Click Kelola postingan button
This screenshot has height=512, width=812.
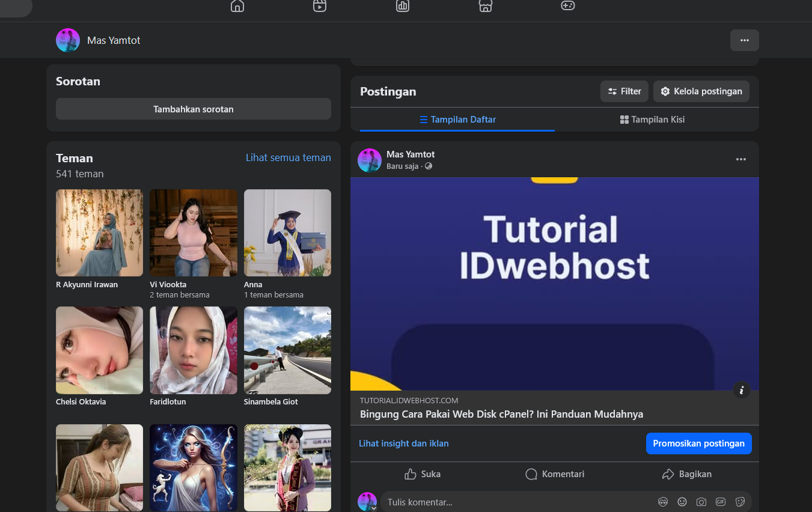click(701, 91)
